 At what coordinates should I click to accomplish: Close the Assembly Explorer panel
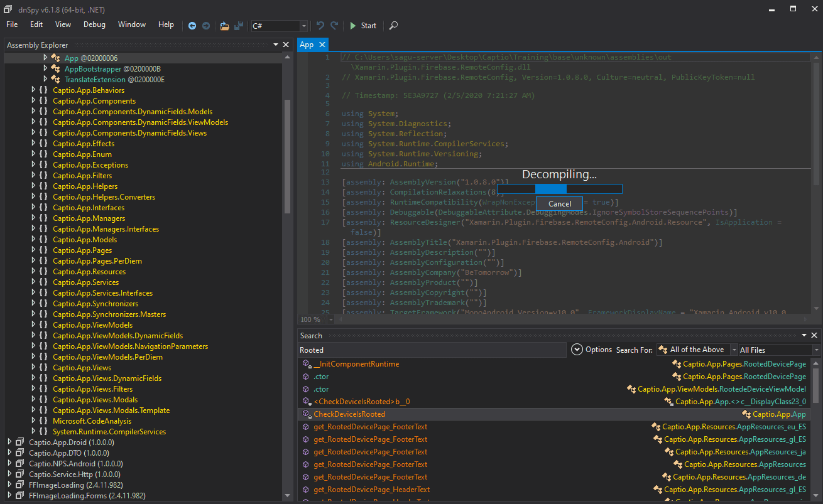coord(286,45)
